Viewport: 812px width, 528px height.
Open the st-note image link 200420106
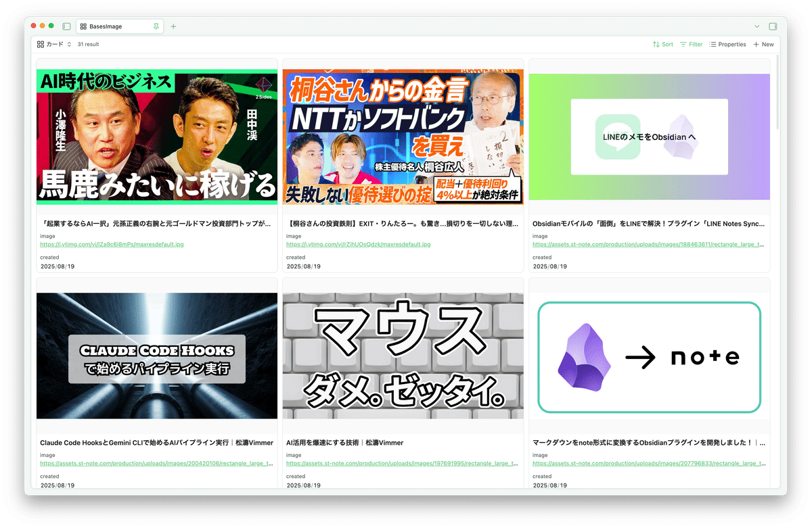[x=156, y=464]
